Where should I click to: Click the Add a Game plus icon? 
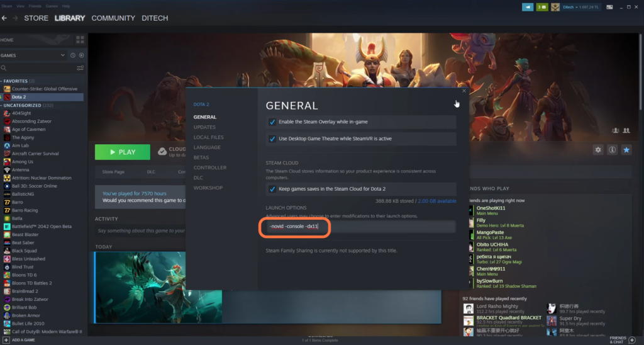click(6, 340)
